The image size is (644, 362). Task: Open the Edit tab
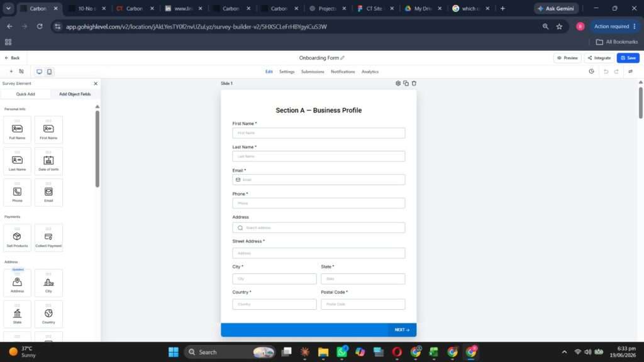[x=269, y=72]
